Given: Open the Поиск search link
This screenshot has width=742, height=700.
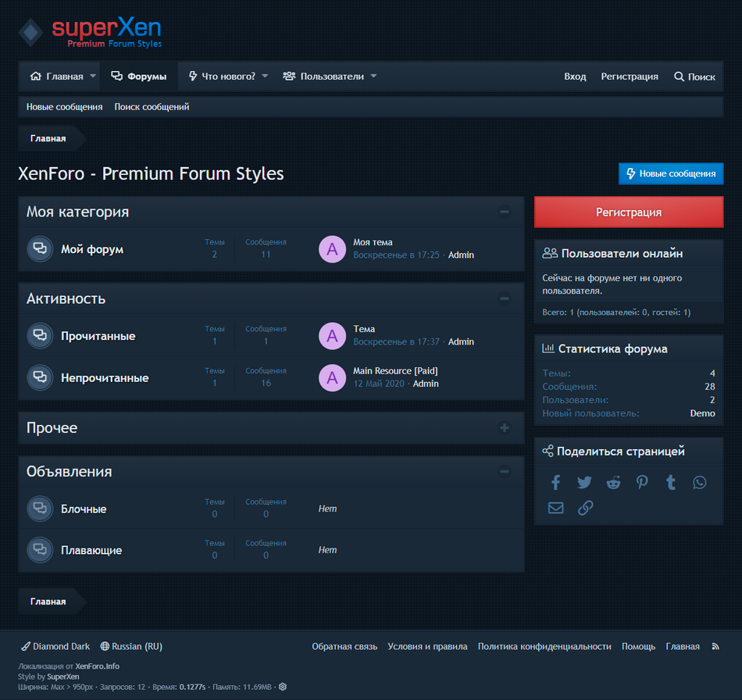Looking at the screenshot, I should click(x=694, y=77).
